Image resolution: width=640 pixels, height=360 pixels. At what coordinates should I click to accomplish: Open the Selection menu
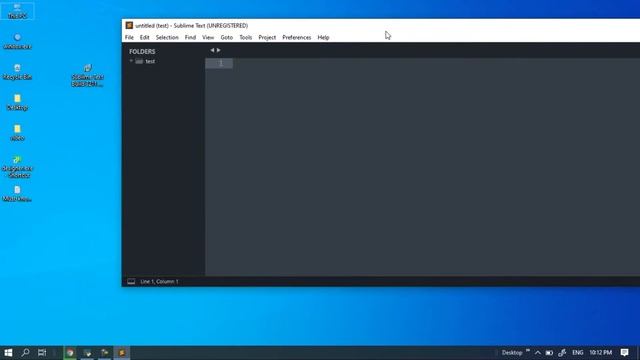(x=167, y=38)
